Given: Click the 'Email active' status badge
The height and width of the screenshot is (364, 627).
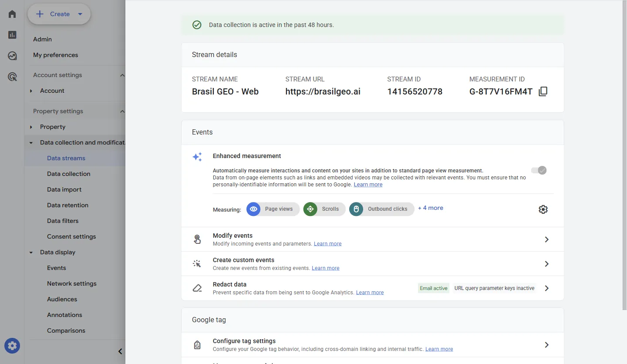Looking at the screenshot, I should (x=434, y=288).
